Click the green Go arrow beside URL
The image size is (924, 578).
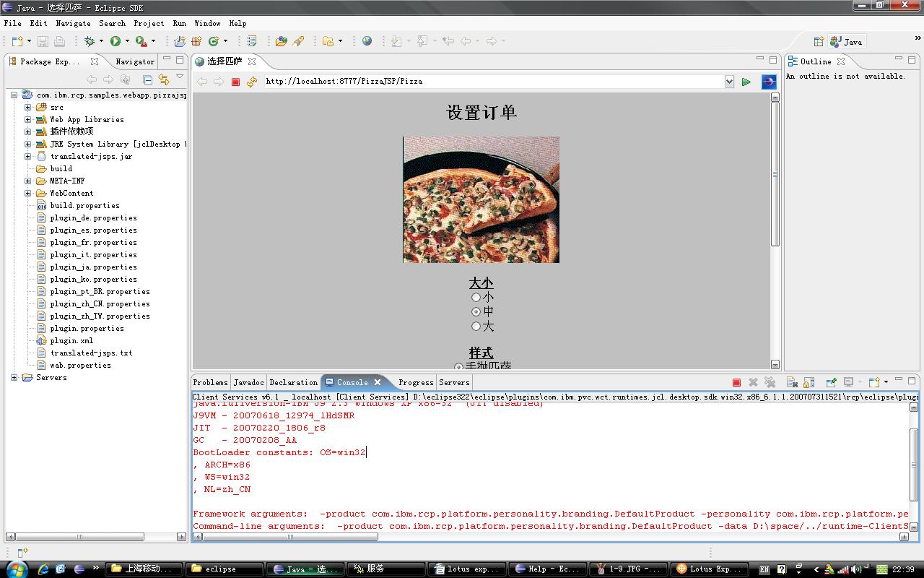coord(746,82)
